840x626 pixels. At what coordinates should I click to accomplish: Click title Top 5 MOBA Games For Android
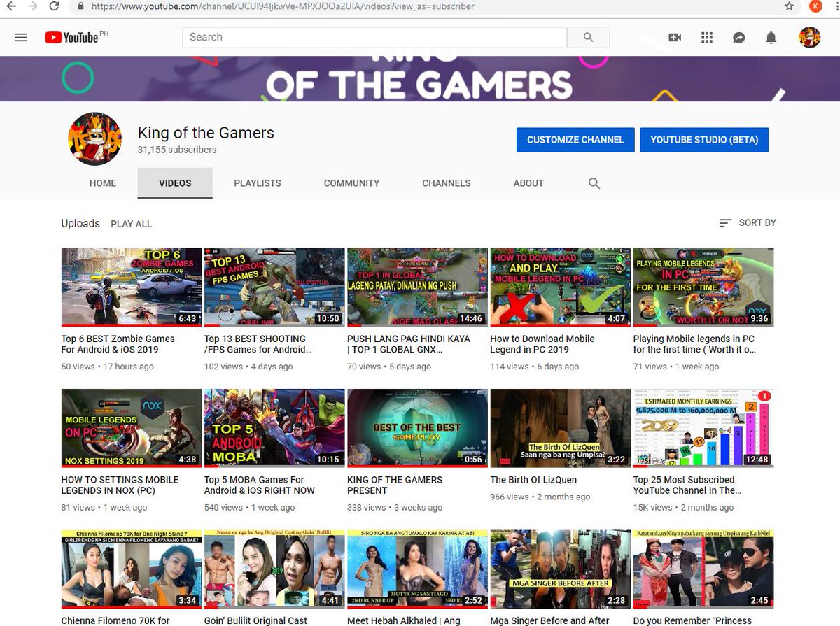tap(260, 485)
